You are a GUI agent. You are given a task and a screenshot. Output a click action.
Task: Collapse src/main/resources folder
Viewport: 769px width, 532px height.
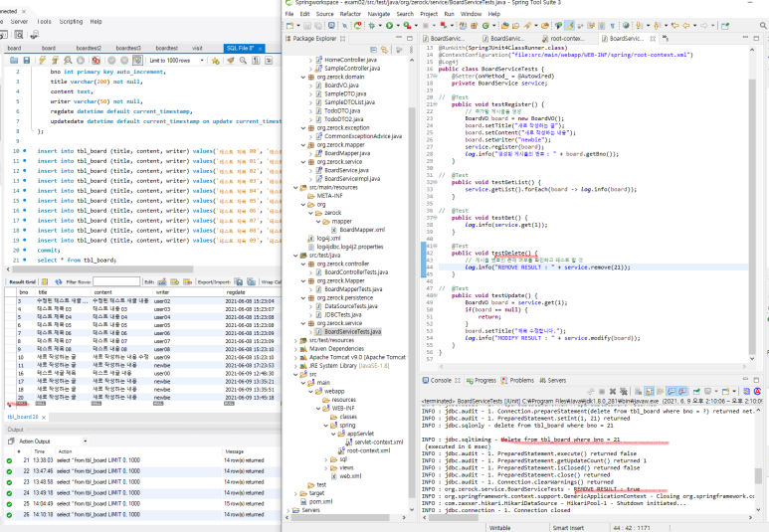295,188
